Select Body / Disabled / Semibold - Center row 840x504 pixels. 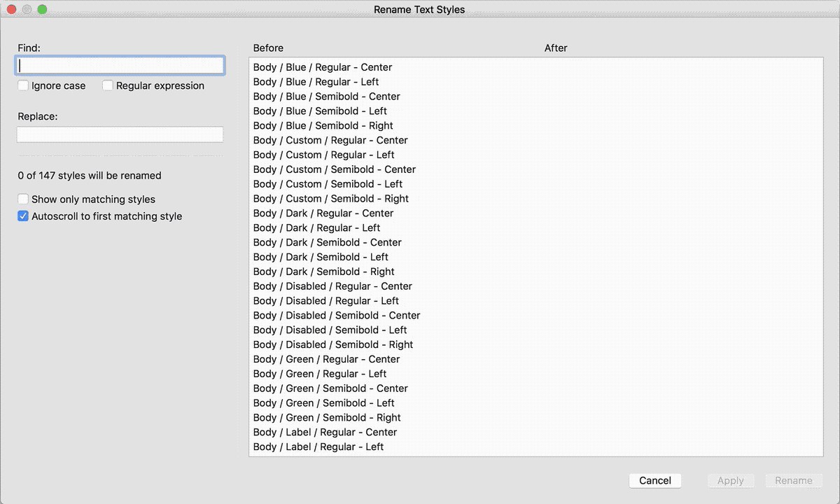click(536, 316)
